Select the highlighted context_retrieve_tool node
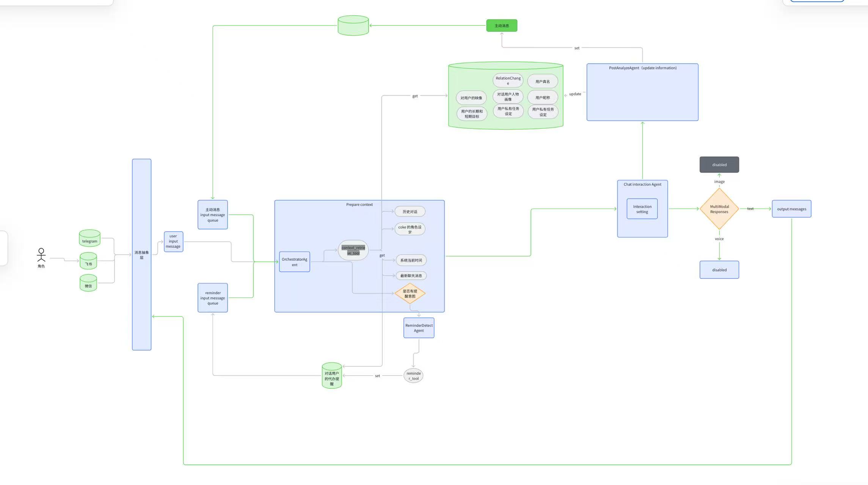This screenshot has height=485, width=868. click(353, 250)
